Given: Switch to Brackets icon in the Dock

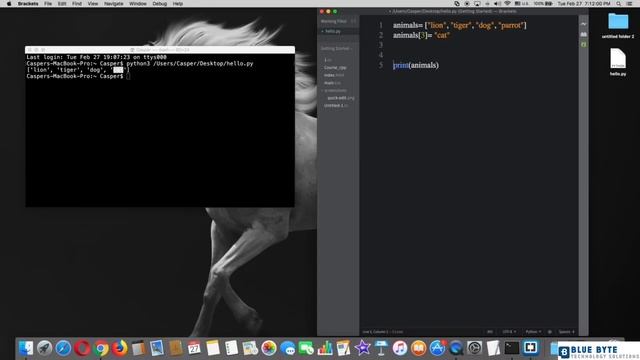Looking at the screenshot, I should 531,348.
